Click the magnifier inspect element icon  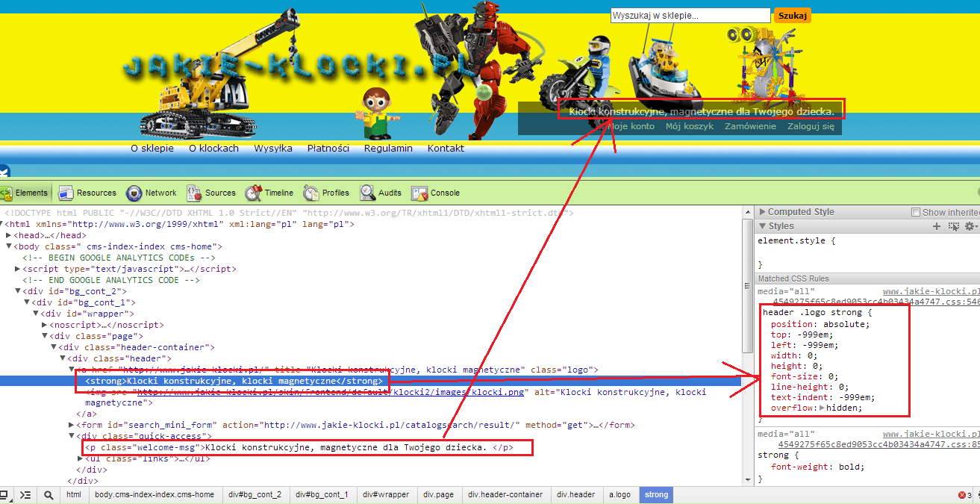click(x=49, y=495)
